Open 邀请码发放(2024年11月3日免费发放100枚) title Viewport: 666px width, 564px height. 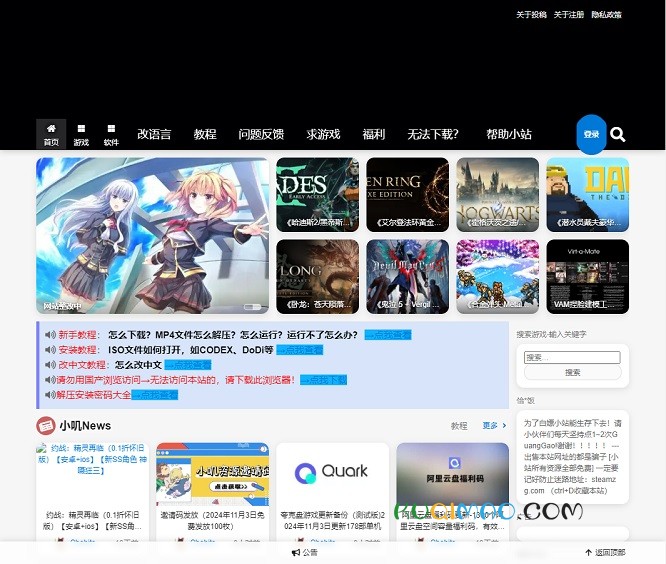[x=212, y=521]
